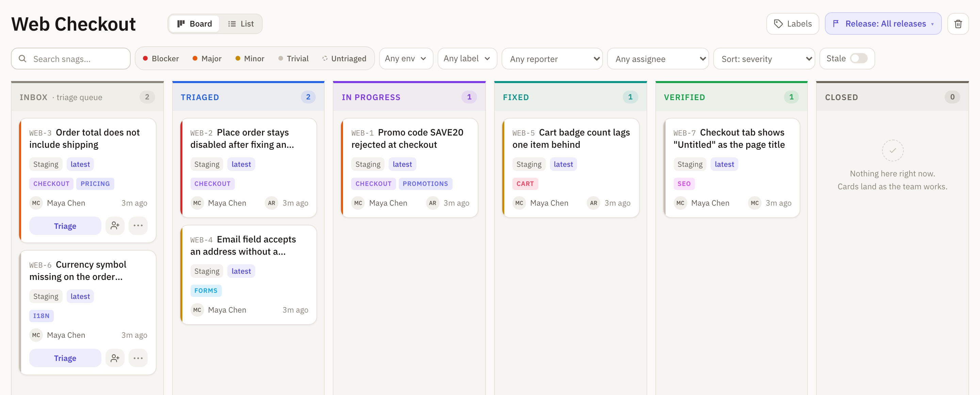
Task: Filter by Major severity
Action: tap(207, 58)
